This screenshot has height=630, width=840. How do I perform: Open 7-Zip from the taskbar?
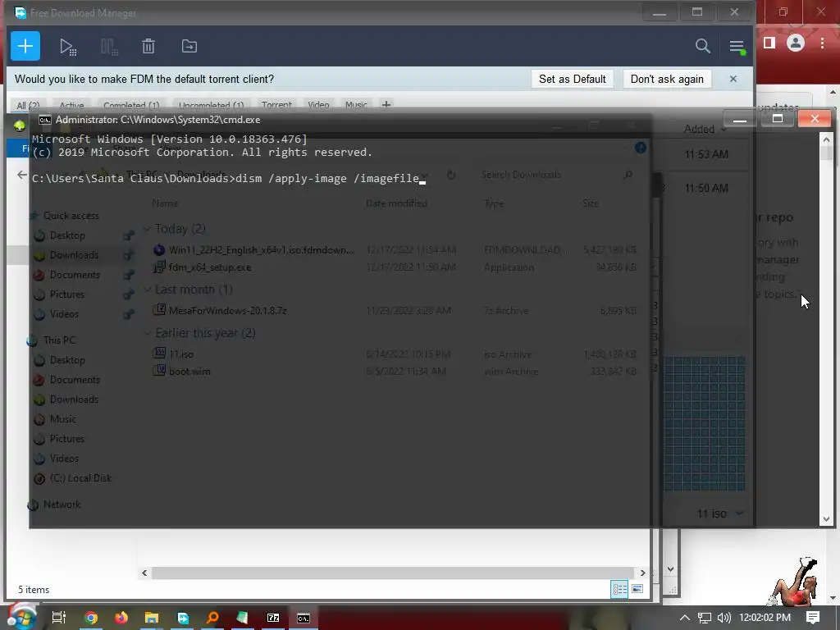[x=273, y=618]
